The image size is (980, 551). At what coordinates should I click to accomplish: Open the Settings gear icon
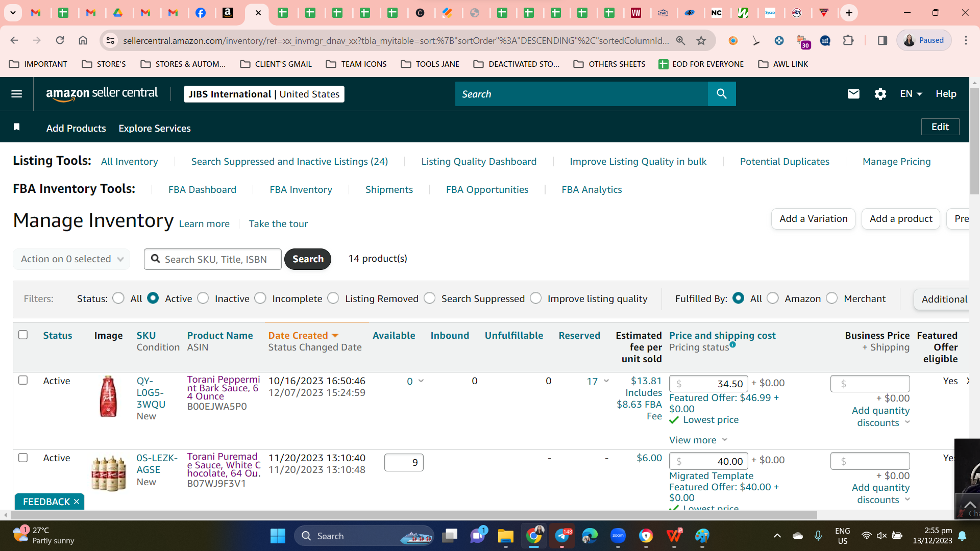point(880,94)
